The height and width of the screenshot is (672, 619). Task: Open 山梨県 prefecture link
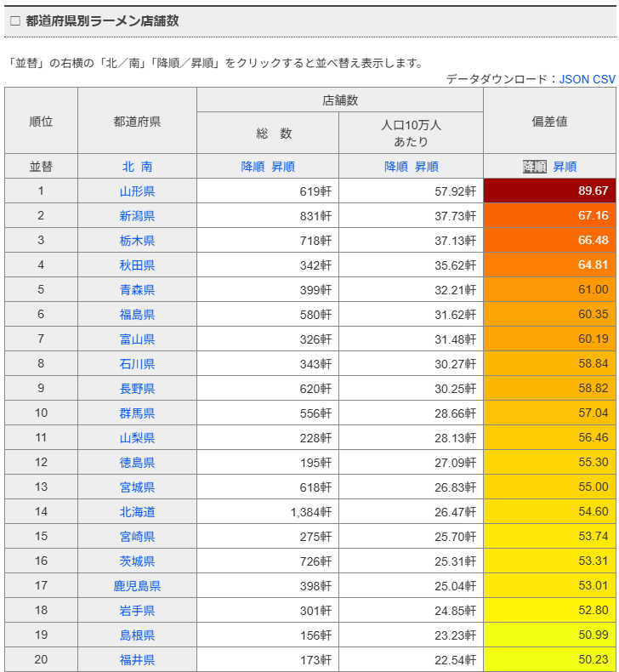[x=137, y=437]
